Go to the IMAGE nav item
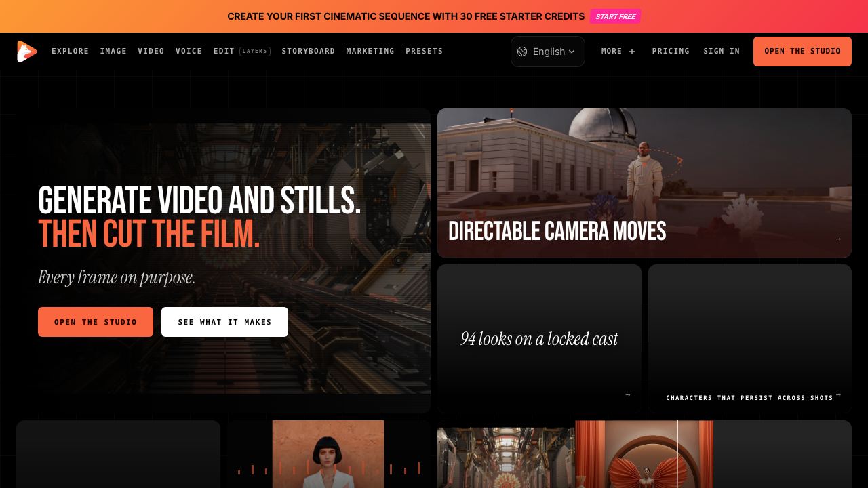The image size is (868, 488). point(113,52)
